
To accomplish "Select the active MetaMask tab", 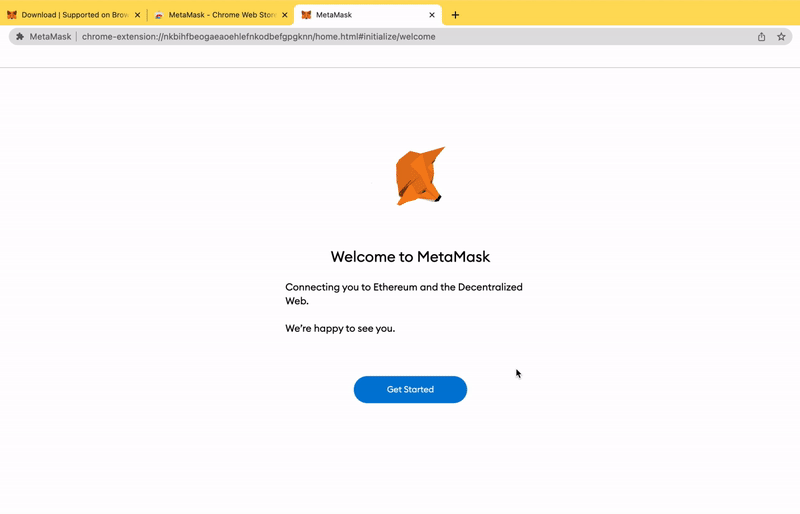I will coord(367,15).
